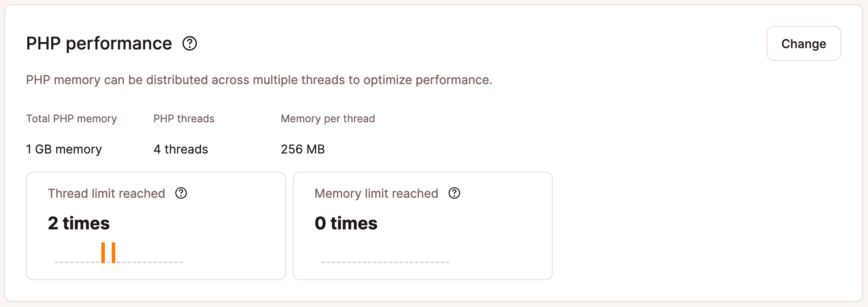Screen dimensions: 868x307
Task: Click the Total PHP memory label
Action: tap(71, 118)
